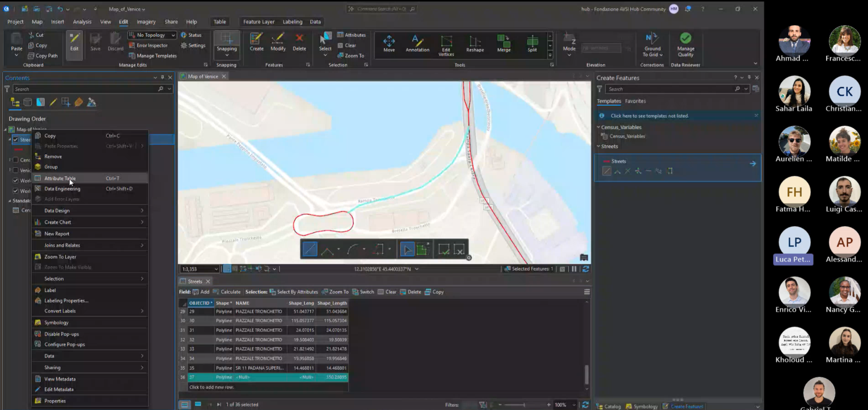Click the Finish sketch icon on map toolbar
Viewport: 868px width, 410px height.
coord(444,249)
